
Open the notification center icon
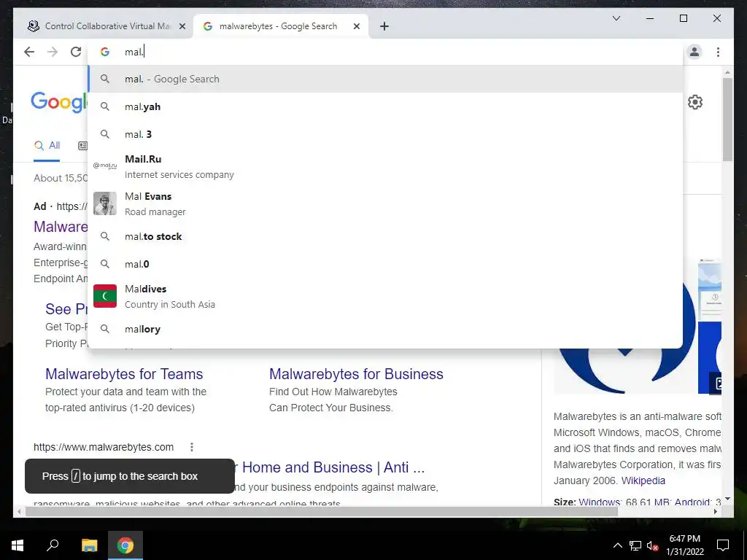[723, 545]
